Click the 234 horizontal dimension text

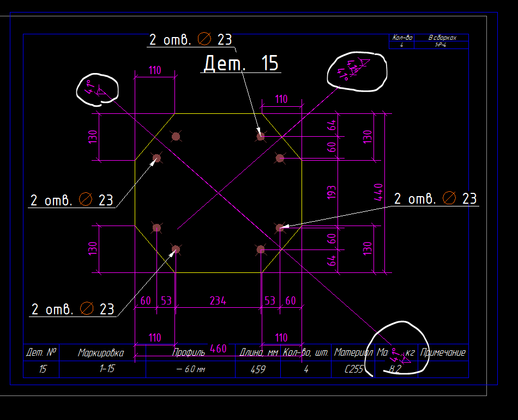[x=218, y=301]
